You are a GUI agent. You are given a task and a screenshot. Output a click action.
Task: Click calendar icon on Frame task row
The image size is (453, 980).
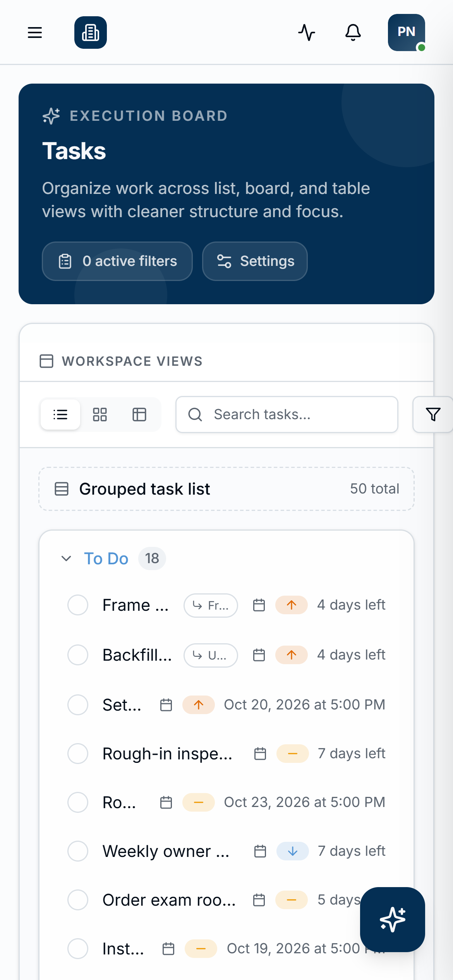259,605
